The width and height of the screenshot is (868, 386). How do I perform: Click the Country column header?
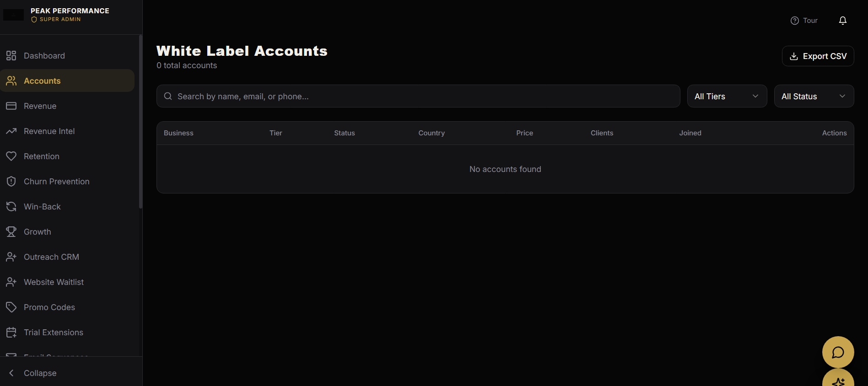(x=431, y=133)
